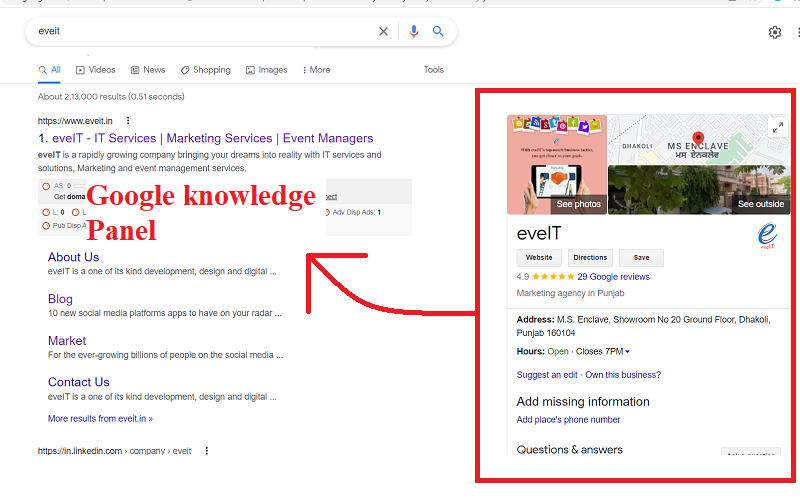The image size is (800, 500).
Task: Open the Tools options
Action: click(x=434, y=70)
